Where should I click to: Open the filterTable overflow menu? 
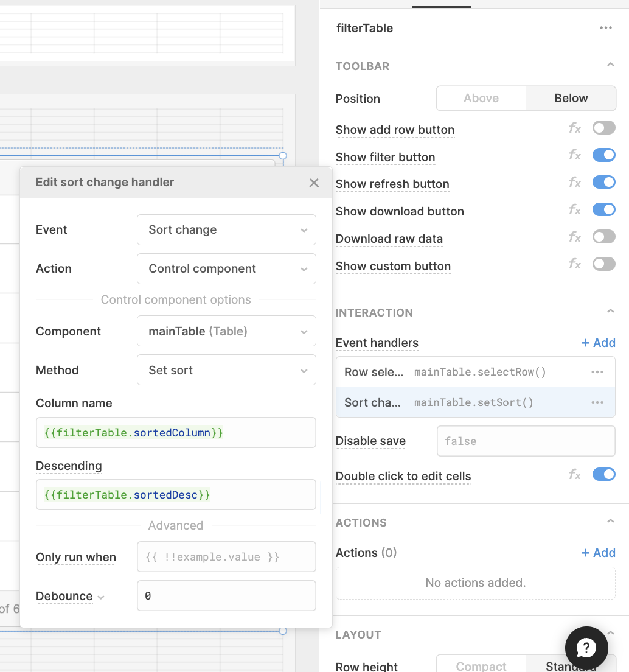coord(606,27)
